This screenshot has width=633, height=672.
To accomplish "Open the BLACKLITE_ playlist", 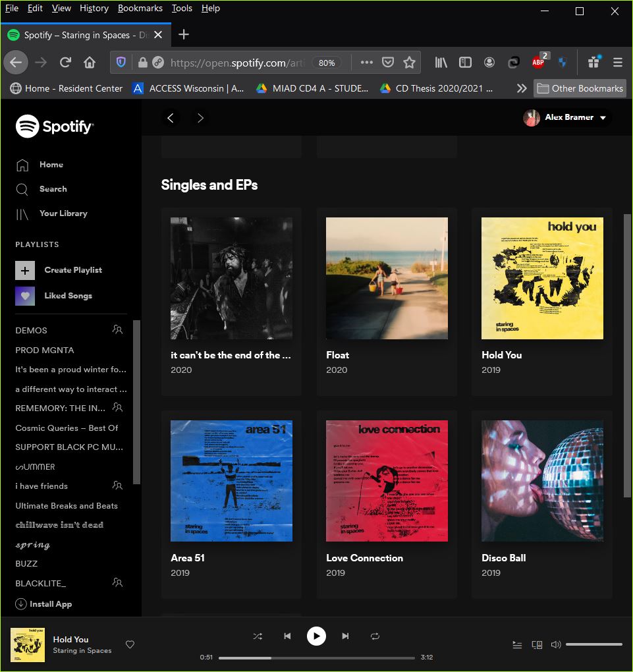I will tap(41, 583).
